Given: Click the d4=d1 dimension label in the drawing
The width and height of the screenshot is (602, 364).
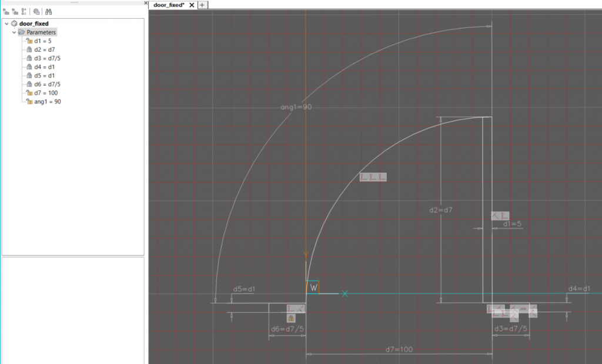Looking at the screenshot, I should click(579, 288).
